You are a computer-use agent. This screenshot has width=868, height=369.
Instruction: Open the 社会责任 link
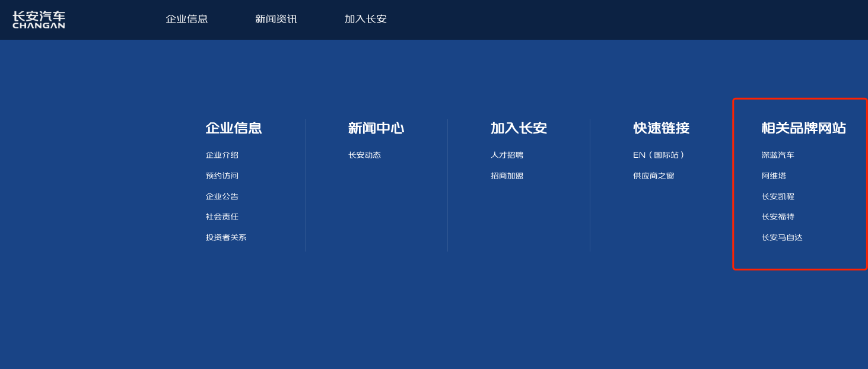coord(222,217)
